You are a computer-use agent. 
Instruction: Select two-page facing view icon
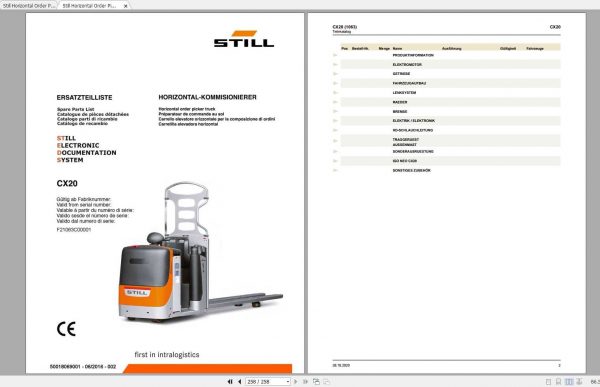click(x=569, y=382)
